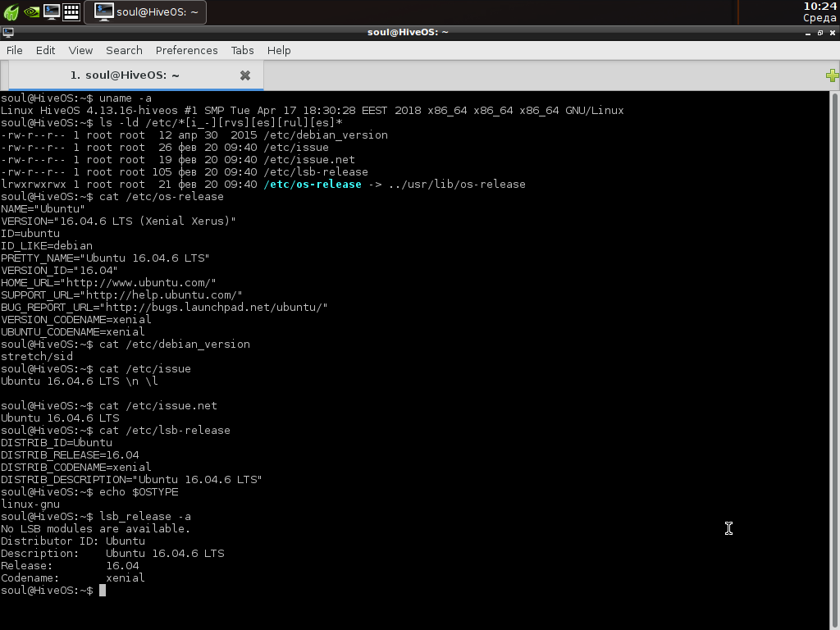Launch terminal from the monitor panel icon
840x630 pixels.
click(52, 11)
